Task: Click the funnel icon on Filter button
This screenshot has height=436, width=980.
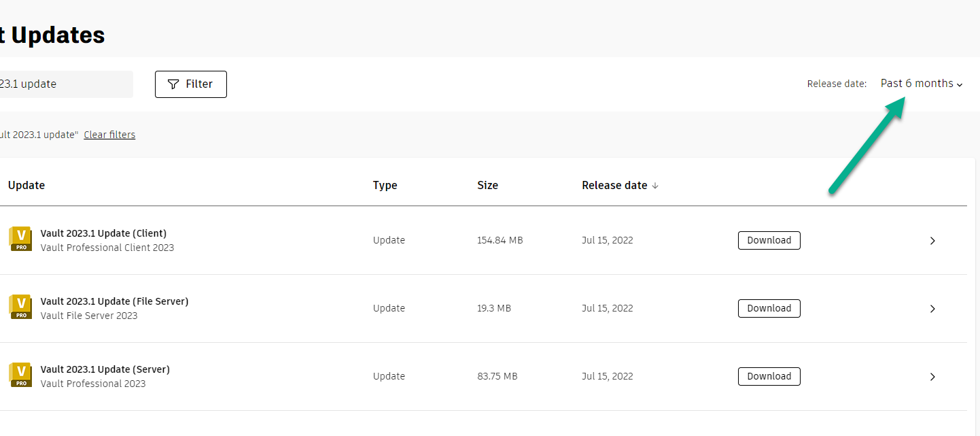Action: 173,84
